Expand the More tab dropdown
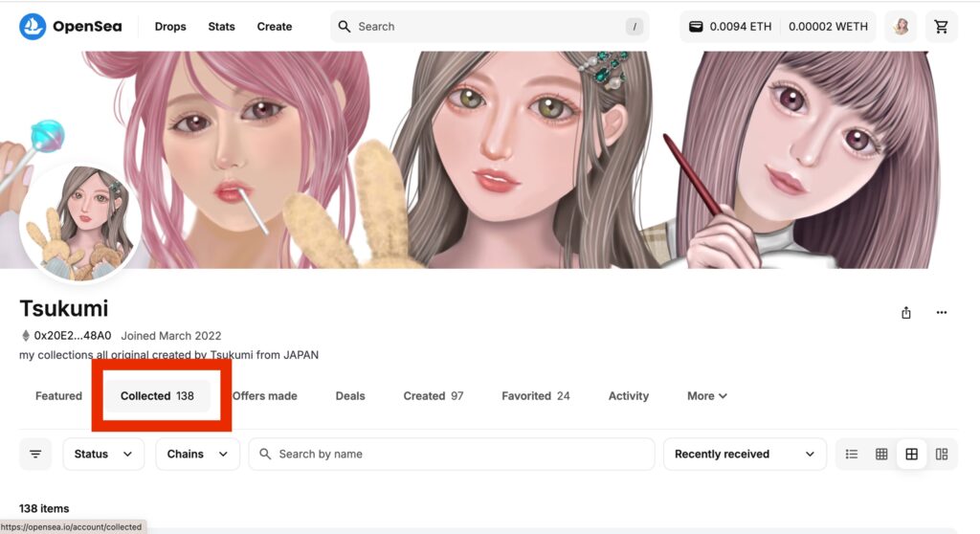The height and width of the screenshot is (534, 980). point(707,396)
